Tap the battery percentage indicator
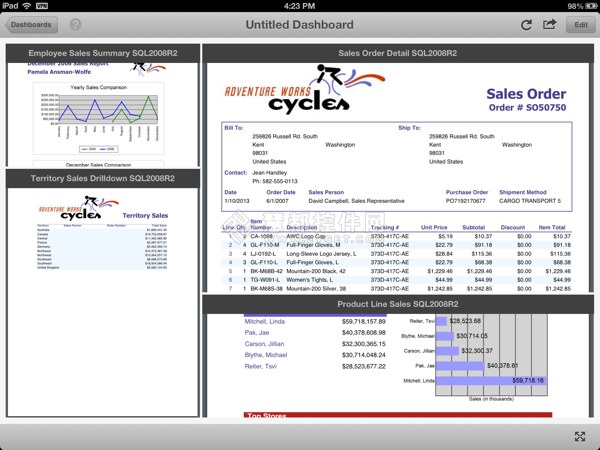The height and width of the screenshot is (450, 600). tap(575, 6)
